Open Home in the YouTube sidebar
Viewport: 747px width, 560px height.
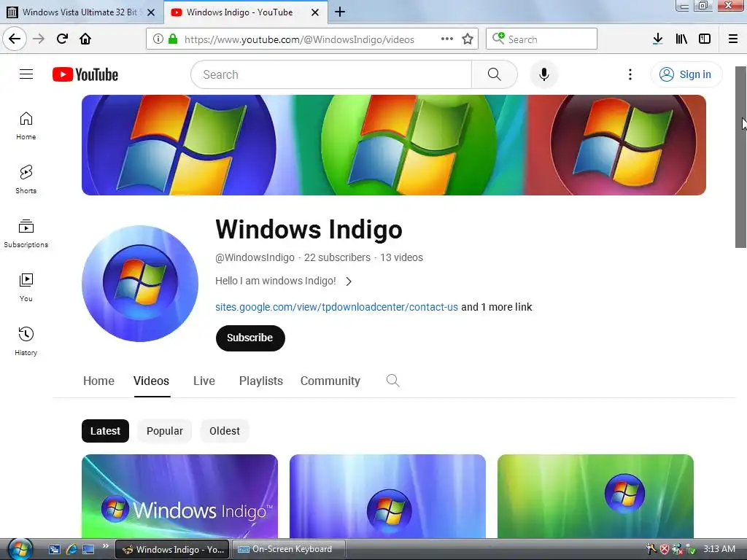click(x=26, y=126)
